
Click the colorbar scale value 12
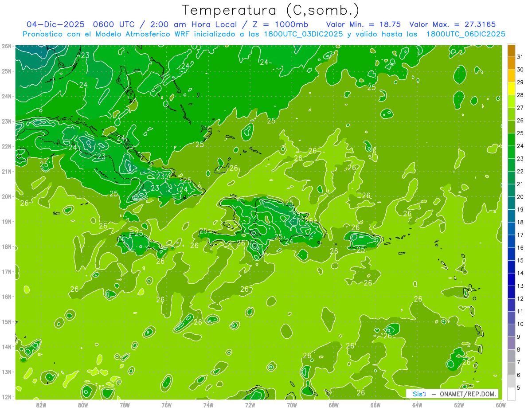(x=520, y=298)
